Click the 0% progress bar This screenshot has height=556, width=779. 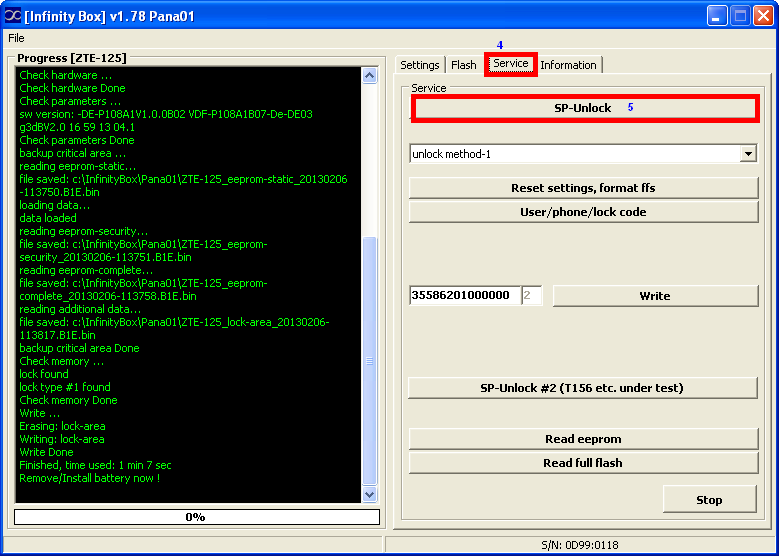pyautogui.click(x=197, y=517)
